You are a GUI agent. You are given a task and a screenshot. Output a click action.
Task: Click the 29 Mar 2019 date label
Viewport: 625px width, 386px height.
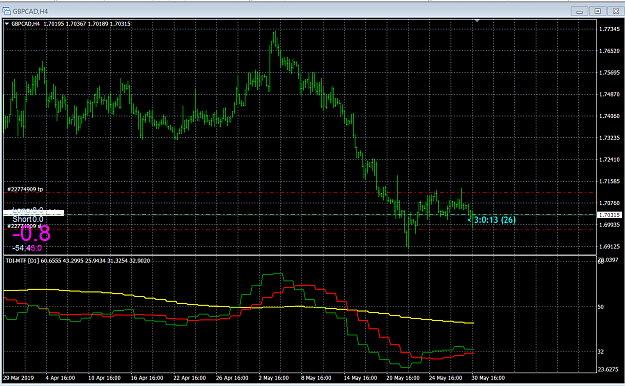click(x=19, y=378)
